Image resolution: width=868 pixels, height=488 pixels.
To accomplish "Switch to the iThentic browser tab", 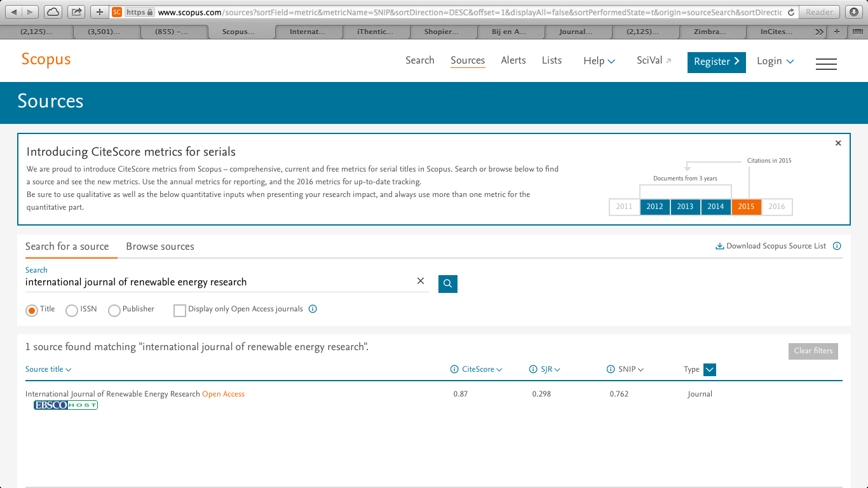I will click(x=376, y=32).
